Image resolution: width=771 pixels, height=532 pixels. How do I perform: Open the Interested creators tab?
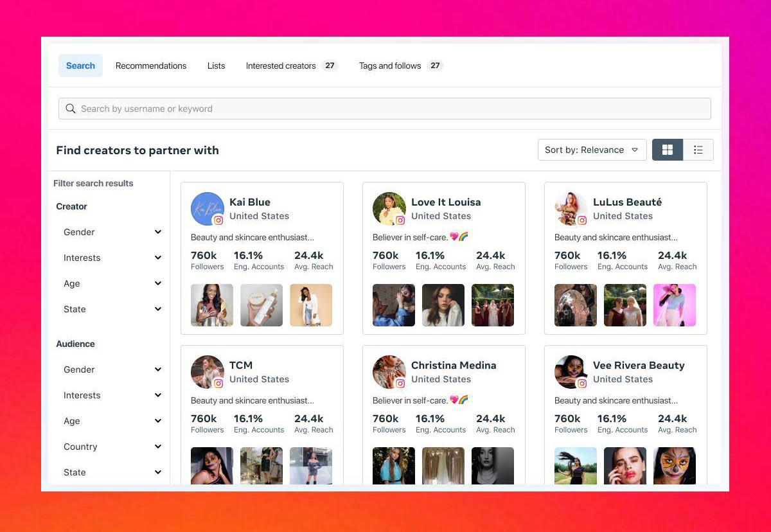(292, 66)
